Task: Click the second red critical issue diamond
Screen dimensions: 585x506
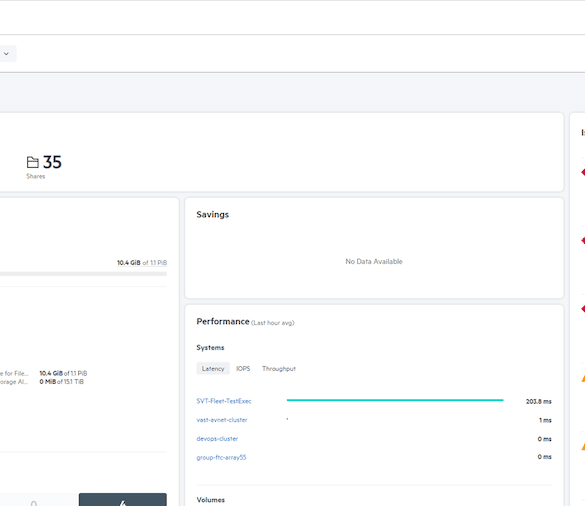Action: (583, 240)
